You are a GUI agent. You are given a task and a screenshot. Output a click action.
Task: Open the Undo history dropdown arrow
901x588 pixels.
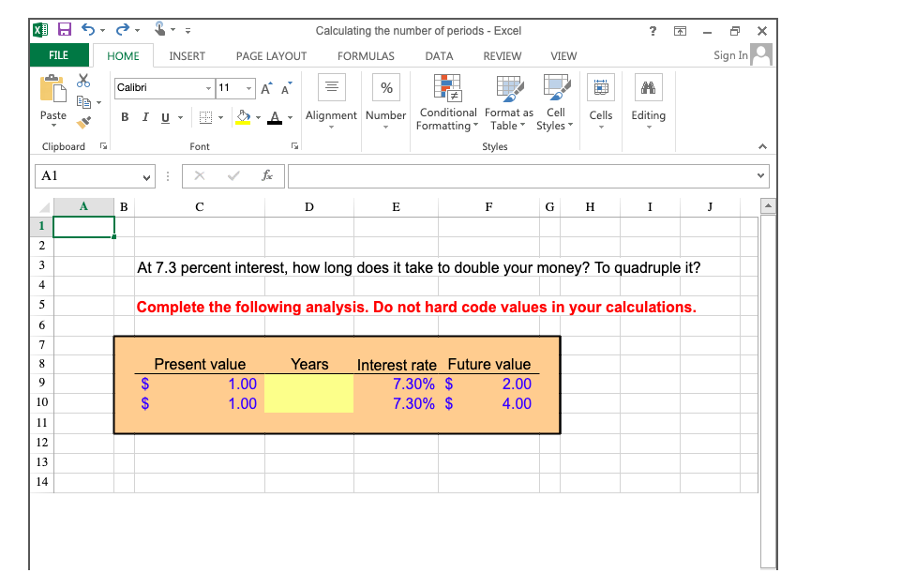tap(103, 30)
